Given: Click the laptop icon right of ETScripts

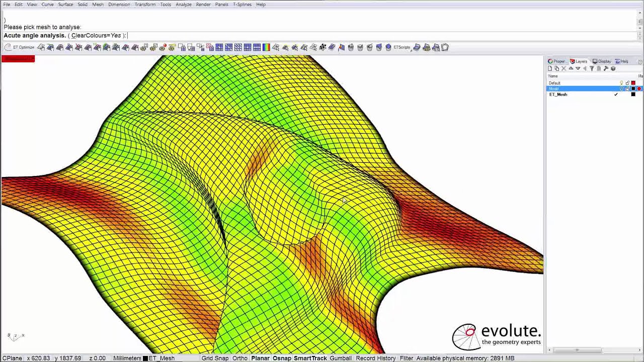Looking at the screenshot, I should pyautogui.click(x=417, y=47).
